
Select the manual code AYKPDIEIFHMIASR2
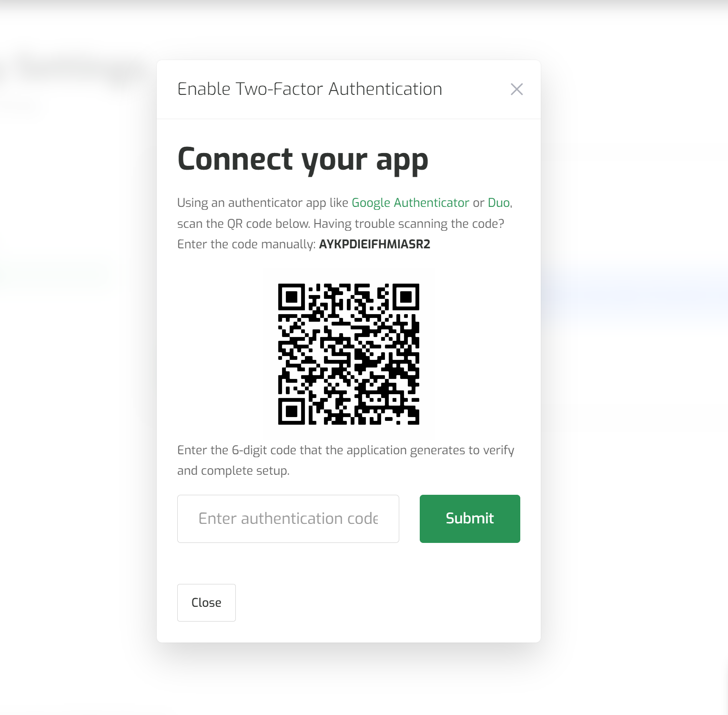(374, 244)
